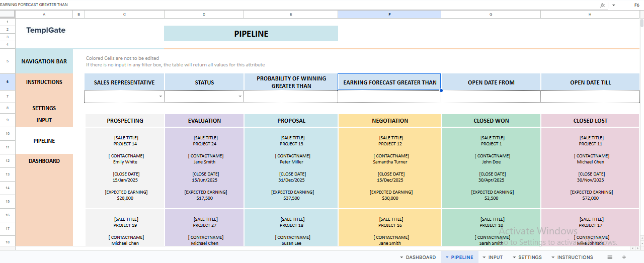Switch to the DASHBOARD sheet tab
The height and width of the screenshot is (263, 644).
click(421, 257)
